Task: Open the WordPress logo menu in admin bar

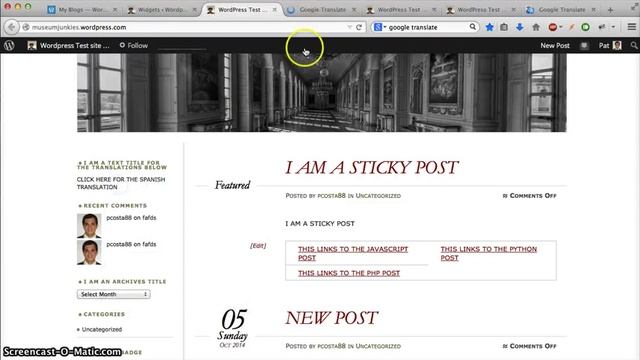Action: [x=9, y=45]
